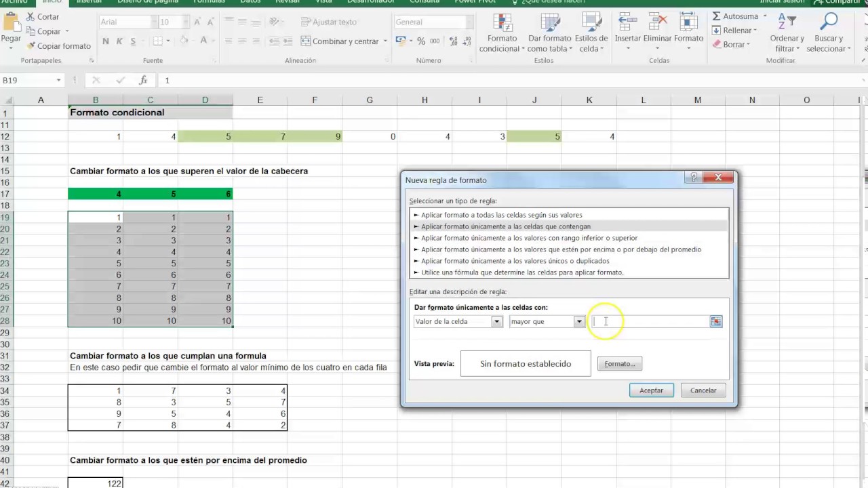Image resolution: width=868 pixels, height=488 pixels.
Task: Open Formato condicional in ribbon
Action: (502, 33)
